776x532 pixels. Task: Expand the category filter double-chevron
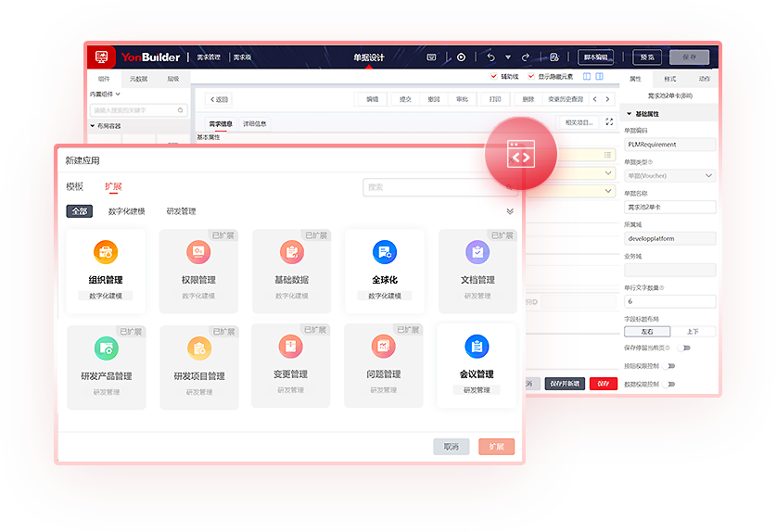[x=509, y=211]
